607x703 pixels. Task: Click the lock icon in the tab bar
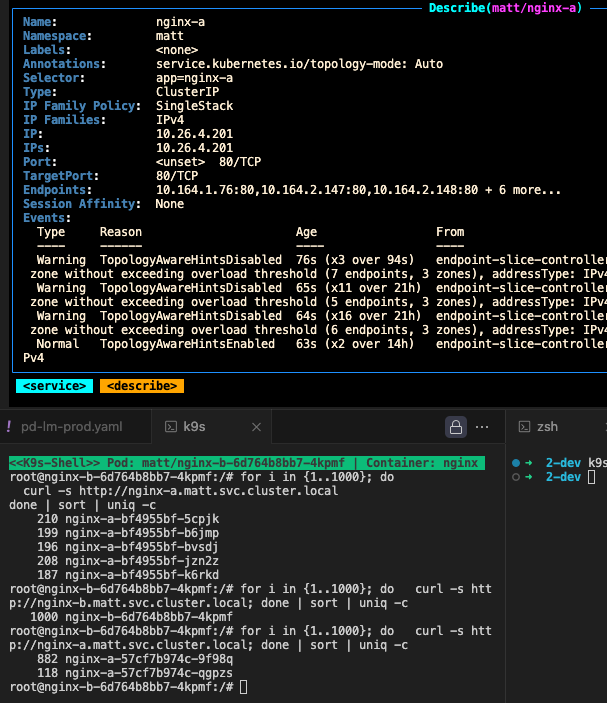456,427
